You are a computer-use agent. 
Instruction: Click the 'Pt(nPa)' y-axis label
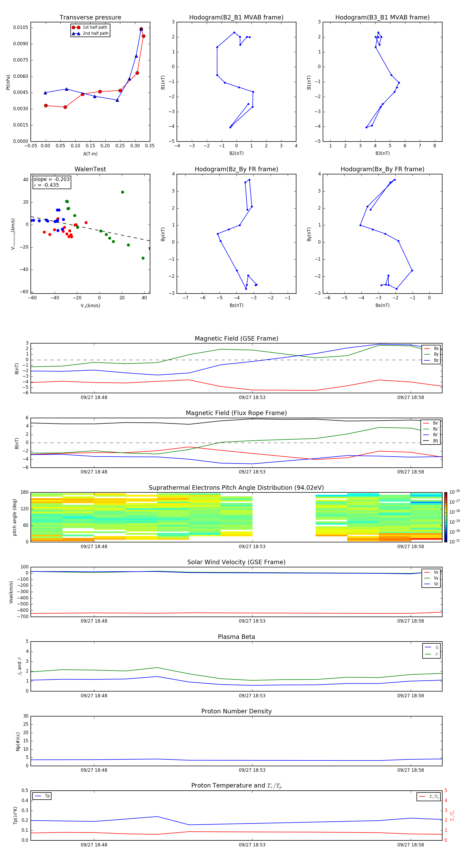[8, 82]
